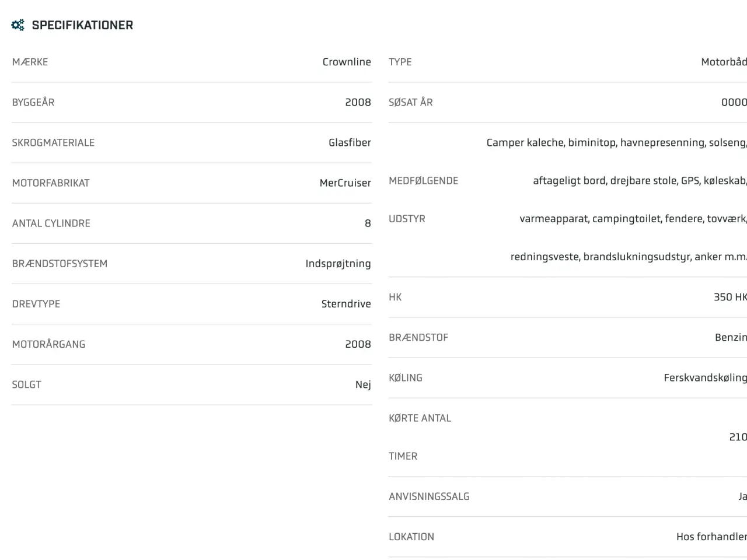Click the Anvisningssalg label
The height and width of the screenshot is (560, 747).
[429, 496]
